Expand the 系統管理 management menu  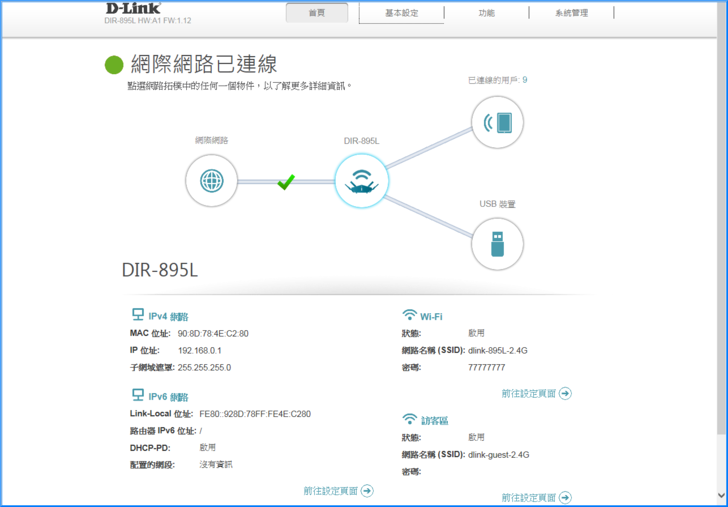[571, 13]
